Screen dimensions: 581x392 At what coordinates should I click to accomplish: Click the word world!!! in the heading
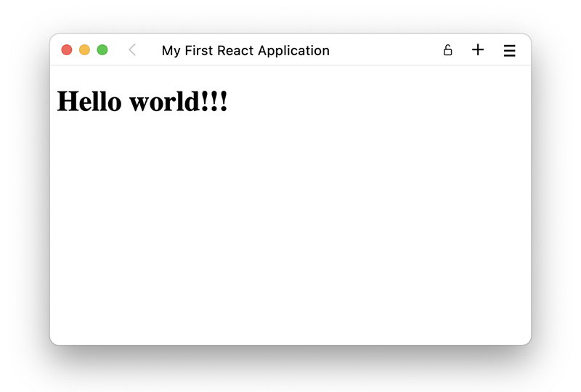click(178, 102)
